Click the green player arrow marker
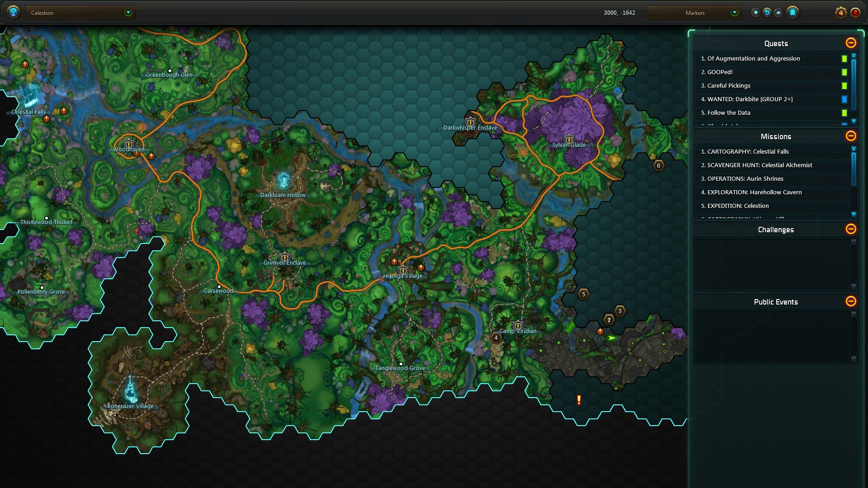The height and width of the screenshot is (488, 868). [x=612, y=338]
